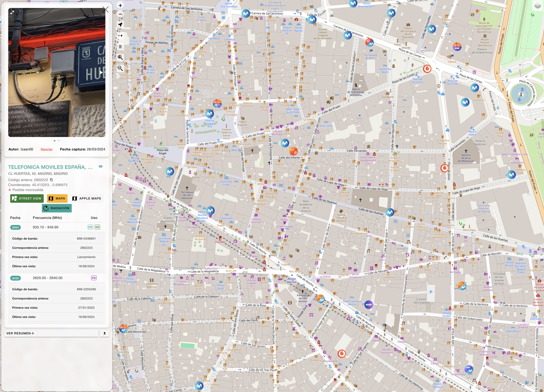Viewport: 544px width, 392px height.
Task: Select Movistar marker on Calle de las Huertas
Action: click(x=390, y=212)
